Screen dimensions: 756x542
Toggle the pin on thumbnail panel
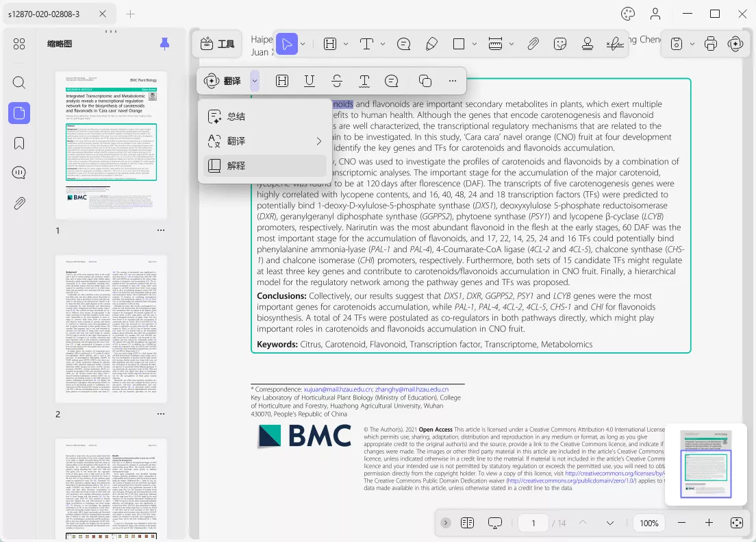coord(164,44)
